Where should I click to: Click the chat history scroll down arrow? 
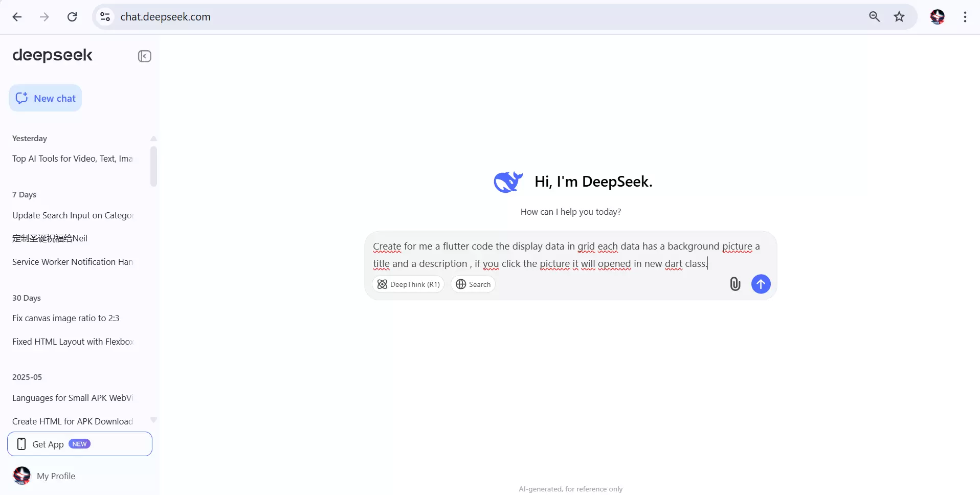tap(153, 420)
